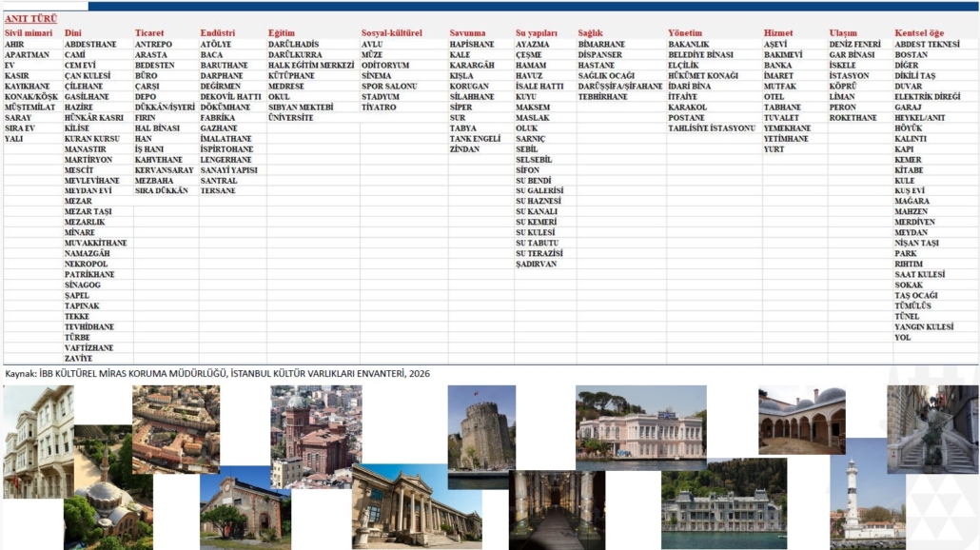Select the DENİZ FENERİ cell
980x550 pixels.
[854, 45]
